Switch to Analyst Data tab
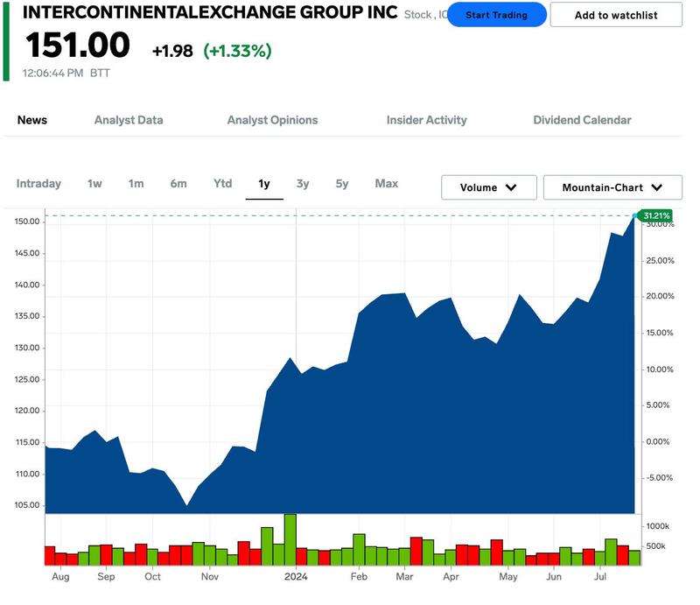Viewport: 700px width, 605px height. (129, 120)
